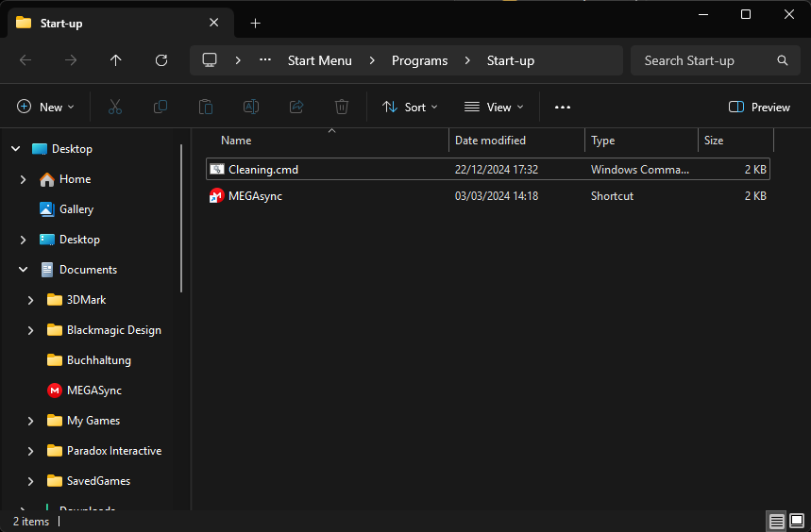Switch to large thumbnails view layout
Image resolution: width=811 pixels, height=532 pixels.
click(798, 522)
